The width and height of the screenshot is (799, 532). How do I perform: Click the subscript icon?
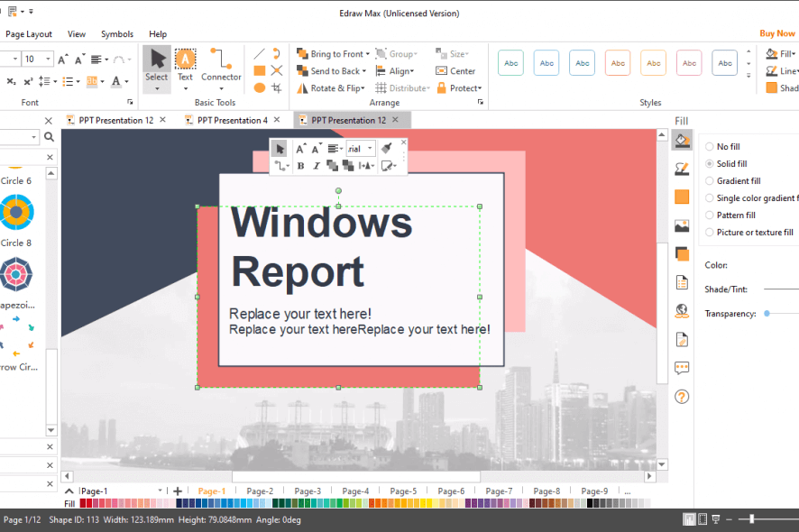coord(11,81)
